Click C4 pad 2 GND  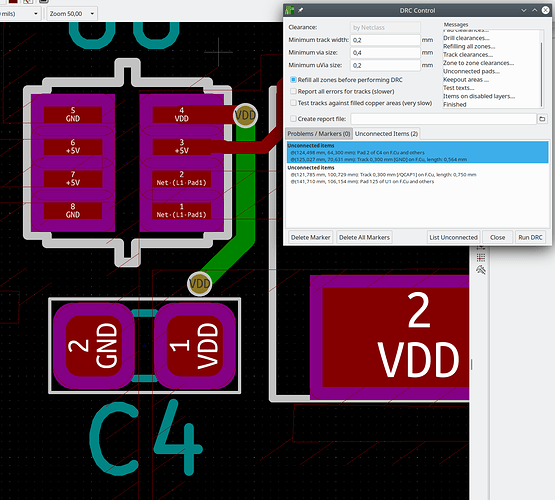[93, 346]
